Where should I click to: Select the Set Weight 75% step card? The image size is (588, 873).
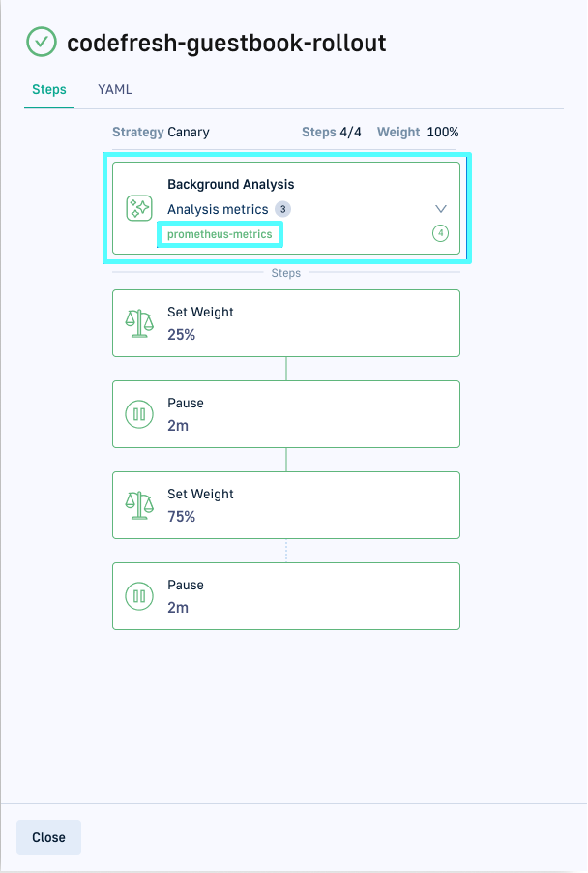pos(286,505)
